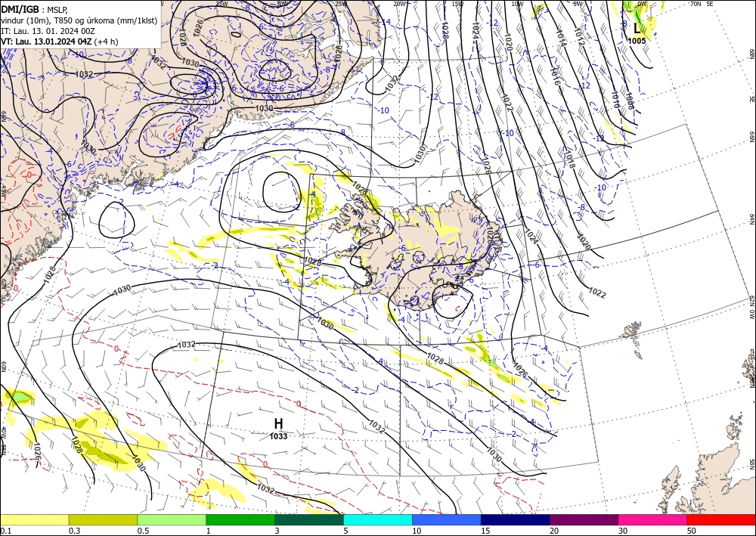The height and width of the screenshot is (536, 756).
Task: Click the '1010' isobar label
Action: (616, 100)
